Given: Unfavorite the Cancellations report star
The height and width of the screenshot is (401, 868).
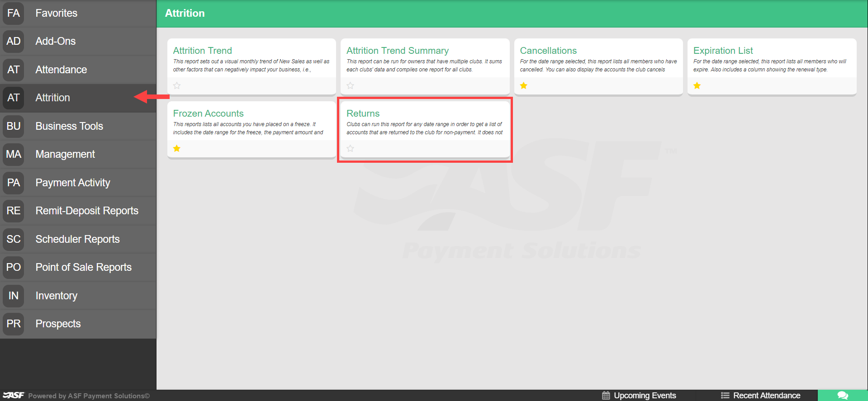Looking at the screenshot, I should (524, 85).
